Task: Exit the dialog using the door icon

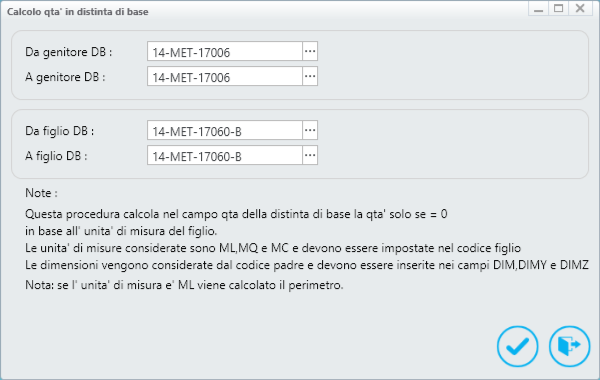Action: tap(569, 346)
